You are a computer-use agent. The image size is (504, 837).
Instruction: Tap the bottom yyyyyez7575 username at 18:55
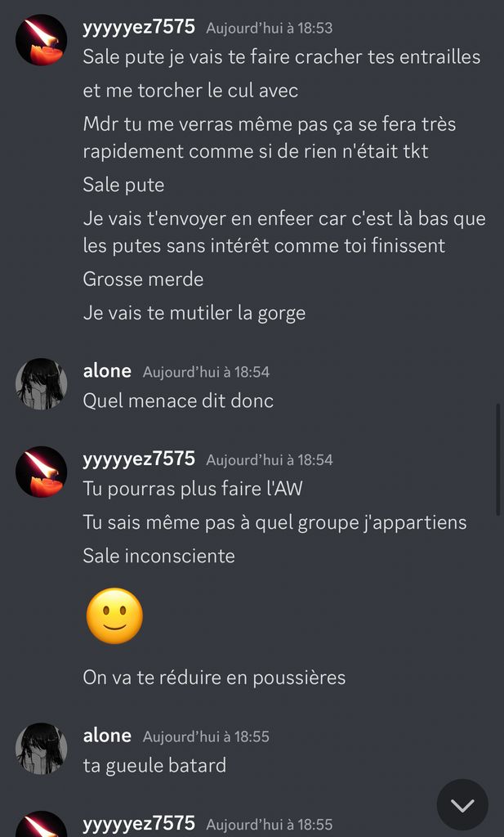139,824
